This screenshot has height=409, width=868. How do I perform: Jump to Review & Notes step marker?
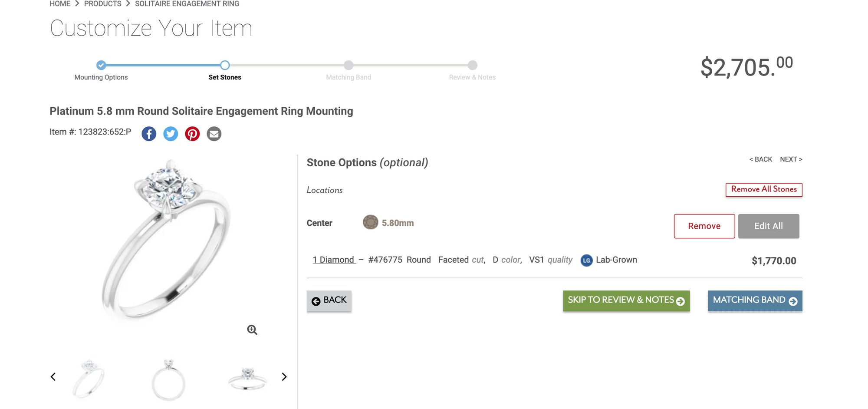[473, 65]
